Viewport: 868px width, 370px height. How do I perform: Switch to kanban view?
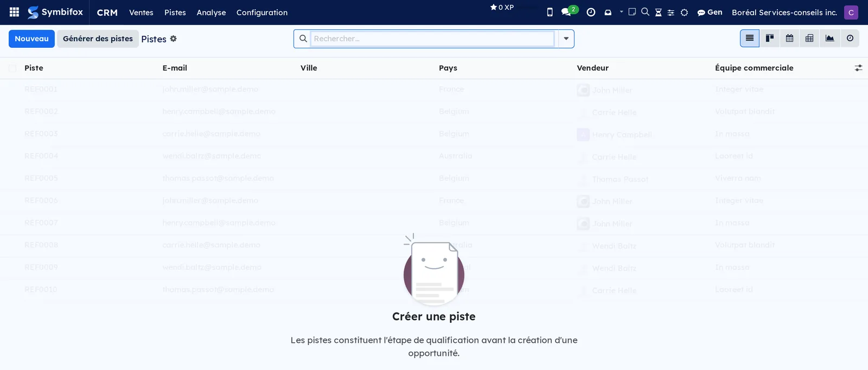point(770,38)
